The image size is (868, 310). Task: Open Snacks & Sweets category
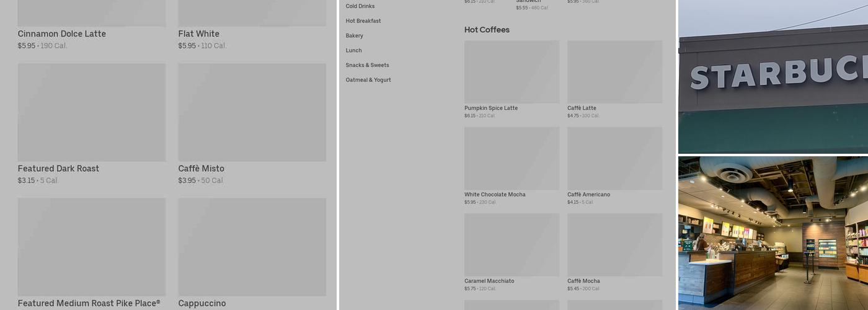(x=368, y=65)
